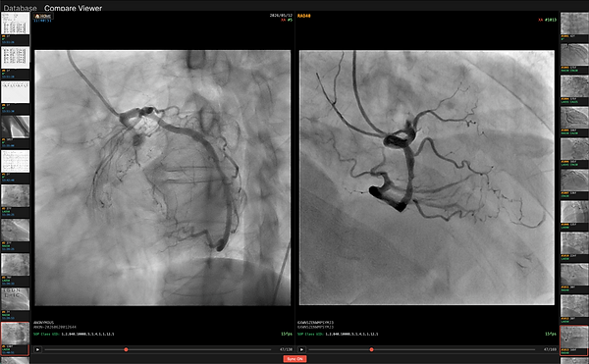Open the dark fluoroscopy thumbnail in left strip
The height and width of the screenshot is (364, 589).
(15, 127)
